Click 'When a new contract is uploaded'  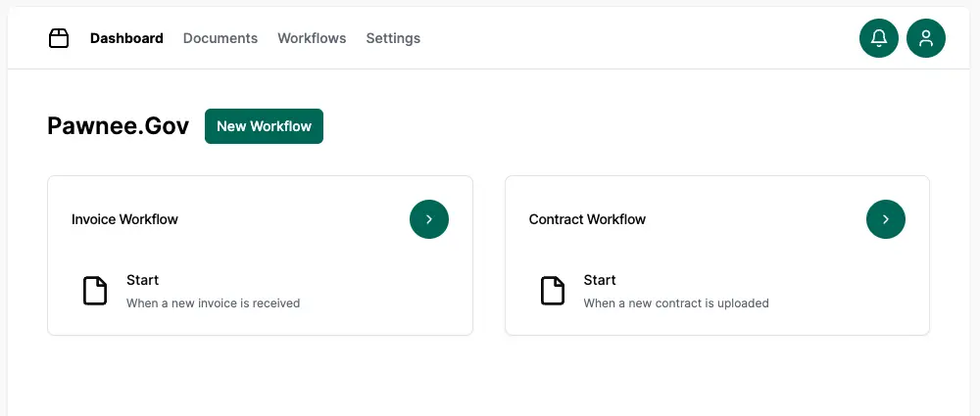676,303
